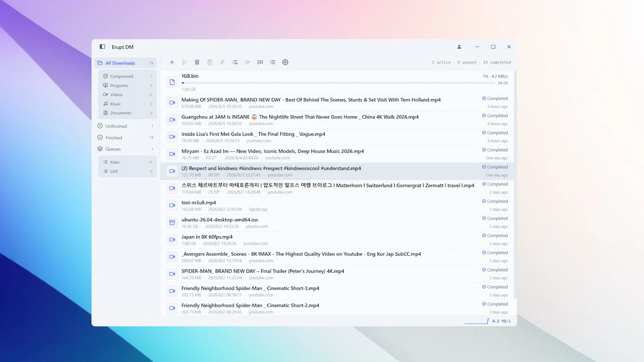Show Finished downloads
This screenshot has width=644, height=362.
pos(125,137)
